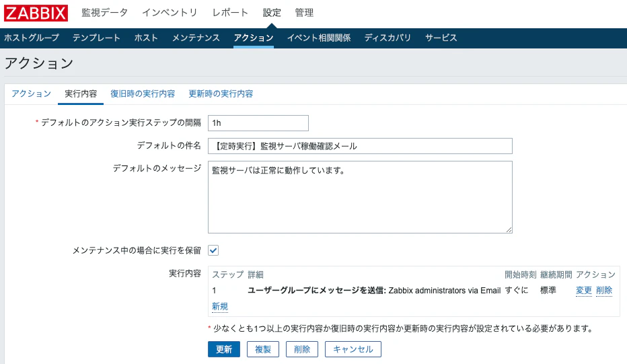Click the 詳細 column header
The width and height of the screenshot is (627, 364).
click(256, 275)
